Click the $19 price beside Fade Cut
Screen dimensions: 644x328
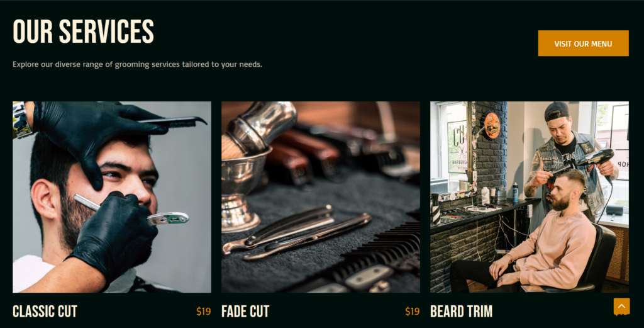click(x=412, y=312)
